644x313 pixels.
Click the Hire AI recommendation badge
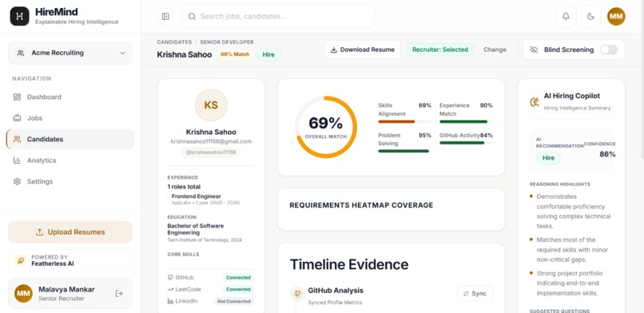point(548,158)
